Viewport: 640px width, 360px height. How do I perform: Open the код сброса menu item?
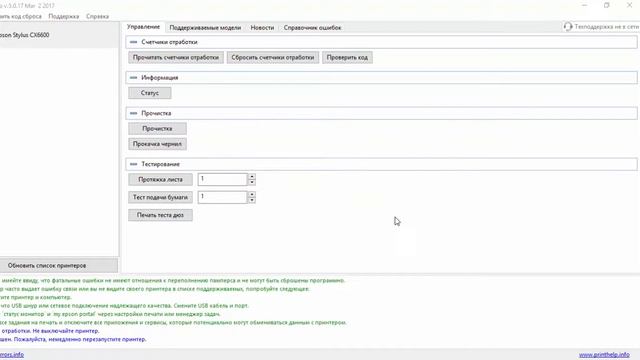[21, 16]
